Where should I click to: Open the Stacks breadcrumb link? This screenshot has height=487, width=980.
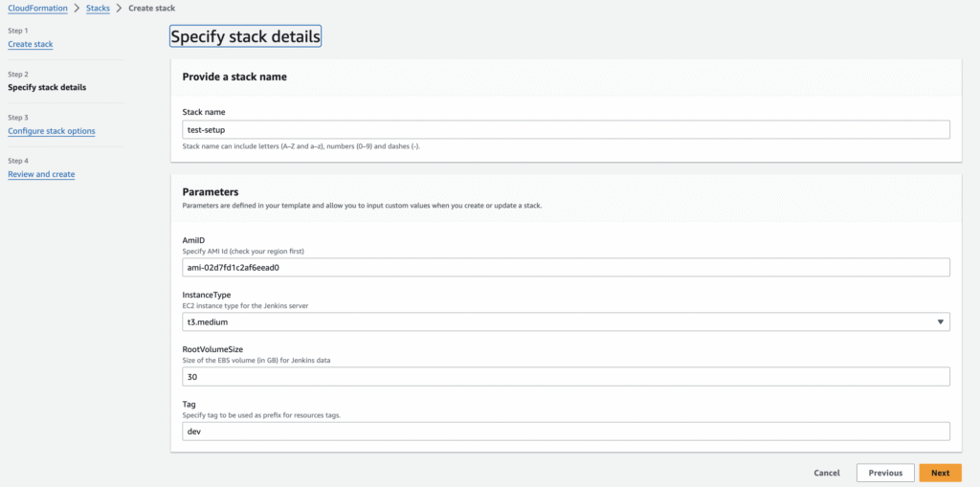coord(99,9)
